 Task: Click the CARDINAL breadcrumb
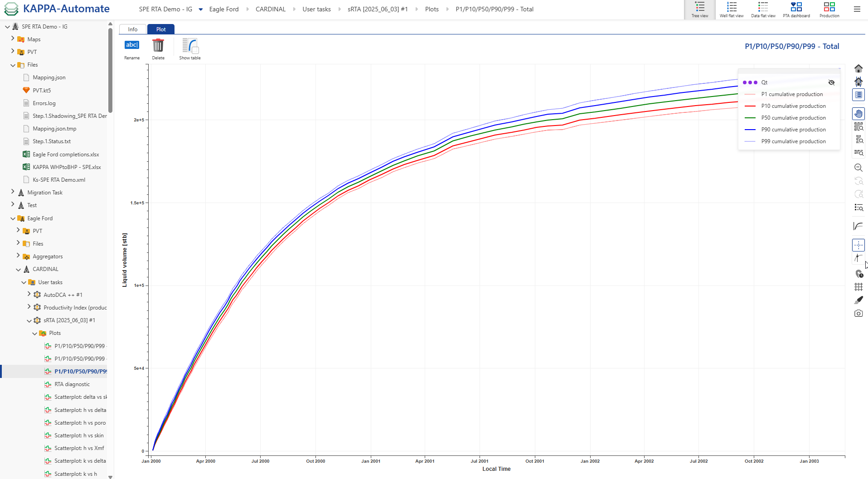[x=270, y=9]
